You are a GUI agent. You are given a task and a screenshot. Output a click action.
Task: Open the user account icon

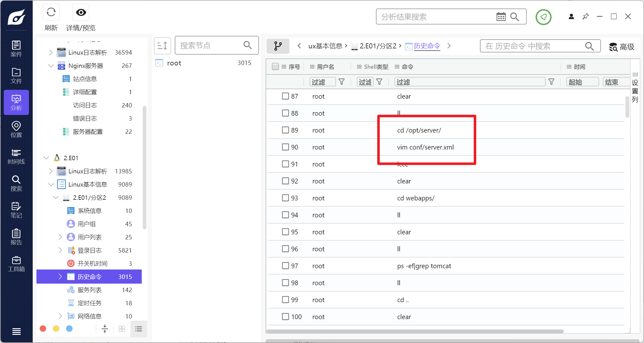click(571, 16)
